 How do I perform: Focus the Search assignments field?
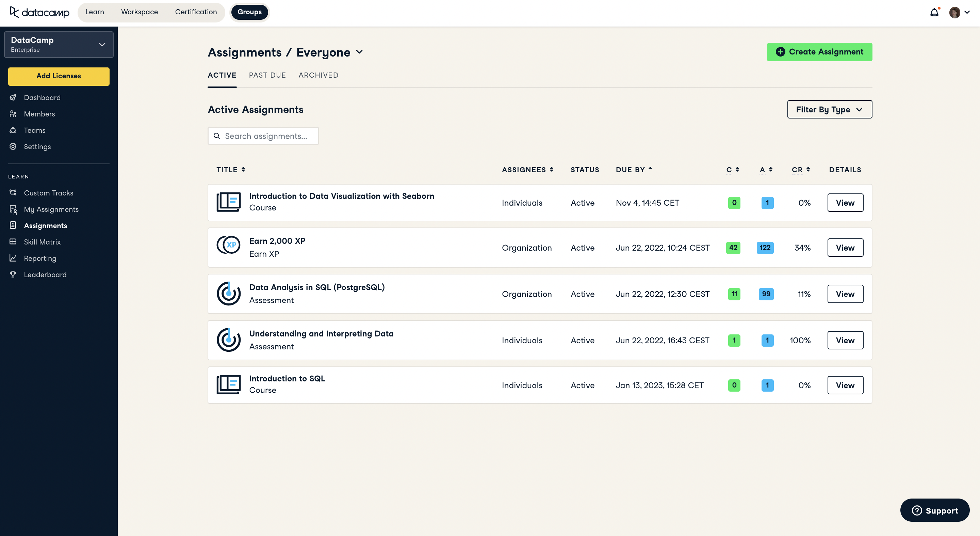pos(266,136)
